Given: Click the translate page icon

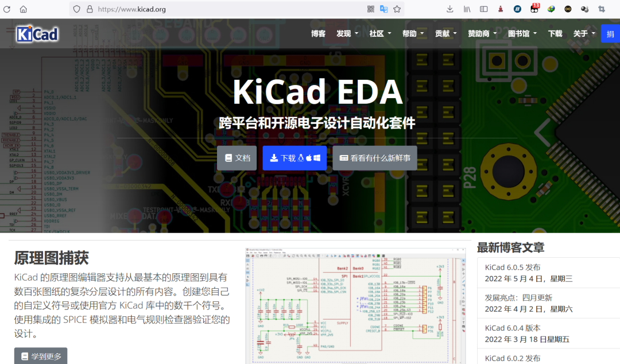Looking at the screenshot, I should click(383, 9).
